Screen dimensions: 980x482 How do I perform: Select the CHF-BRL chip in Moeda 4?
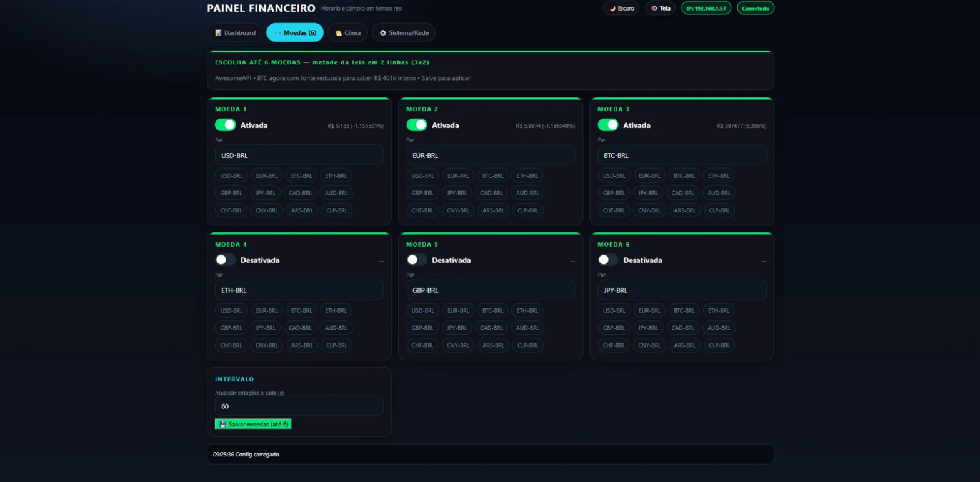(x=231, y=345)
